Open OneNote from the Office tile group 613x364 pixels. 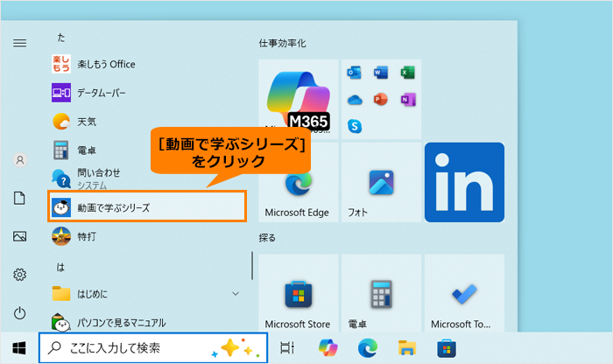pos(408,100)
